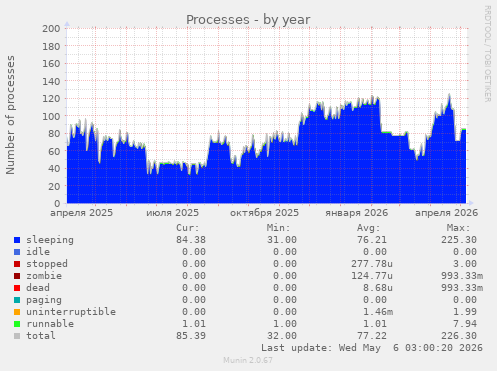Screen dimensions: 497x371
Task: Click the 20 y-axis tick label
Action: click(x=54, y=186)
